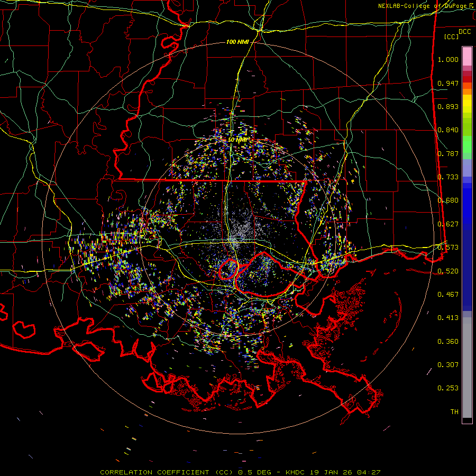Click the 0.467 scale value
The width and height of the screenshot is (476, 476).
[448, 295]
